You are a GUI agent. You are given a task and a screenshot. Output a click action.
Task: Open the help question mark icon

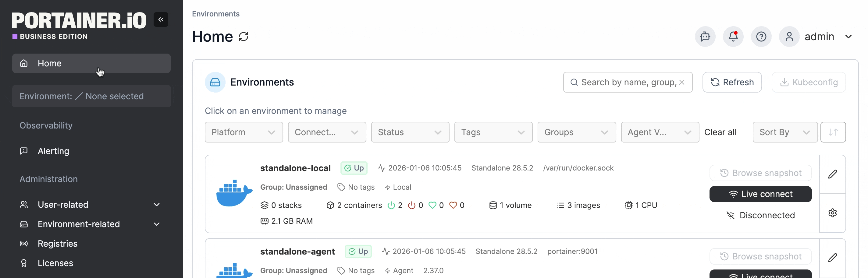click(761, 36)
